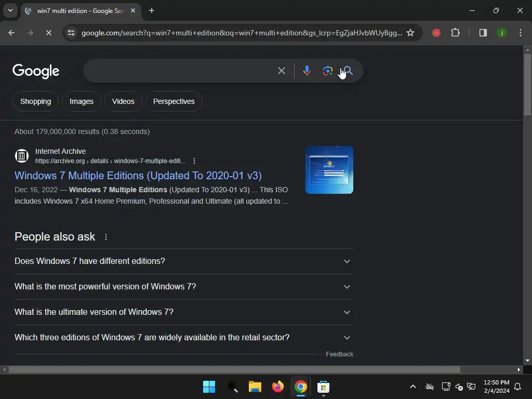Click the browser forward arrow
The image size is (532, 399).
[x=30, y=33]
